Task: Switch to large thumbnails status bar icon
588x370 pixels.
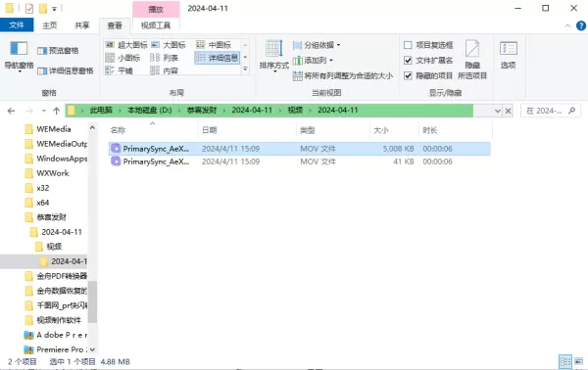Action: tap(578, 362)
